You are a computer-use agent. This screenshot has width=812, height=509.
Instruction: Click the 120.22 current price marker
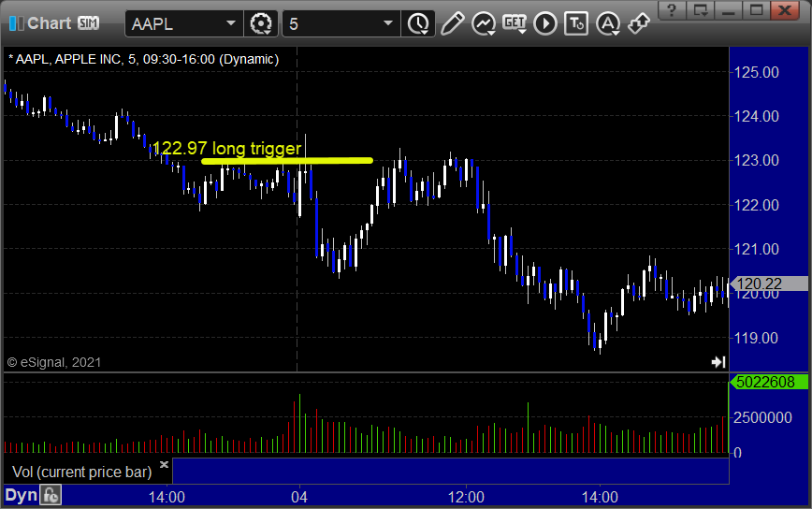point(769,284)
